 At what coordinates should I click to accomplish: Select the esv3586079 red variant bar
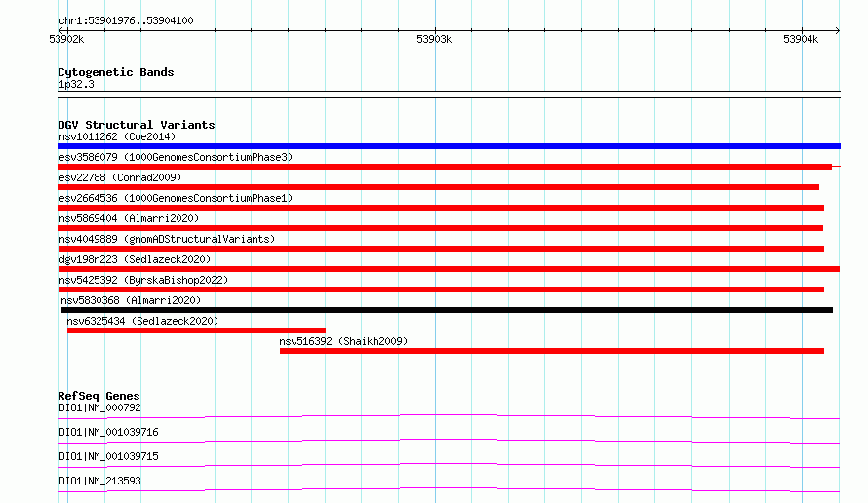[445, 167]
